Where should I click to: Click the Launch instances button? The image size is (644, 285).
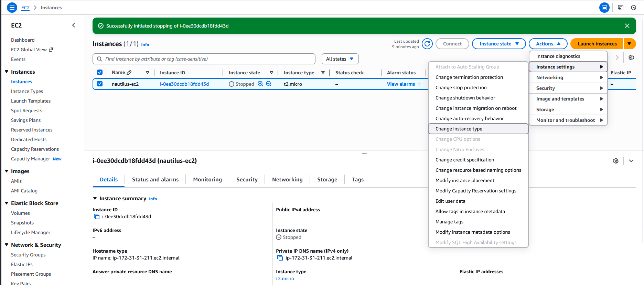[x=597, y=44]
